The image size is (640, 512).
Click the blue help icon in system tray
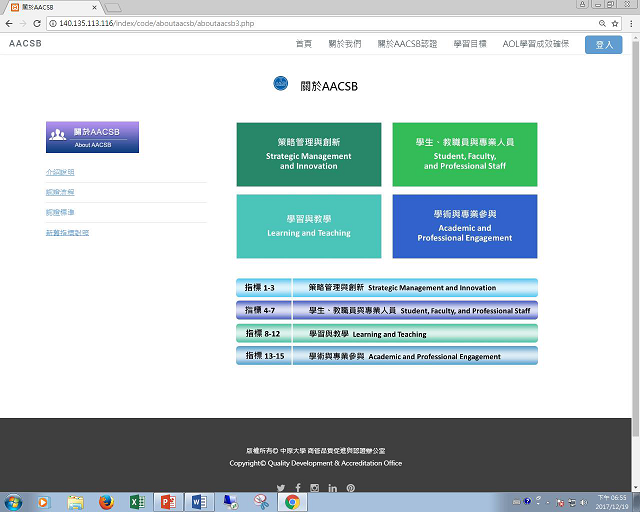point(527,501)
